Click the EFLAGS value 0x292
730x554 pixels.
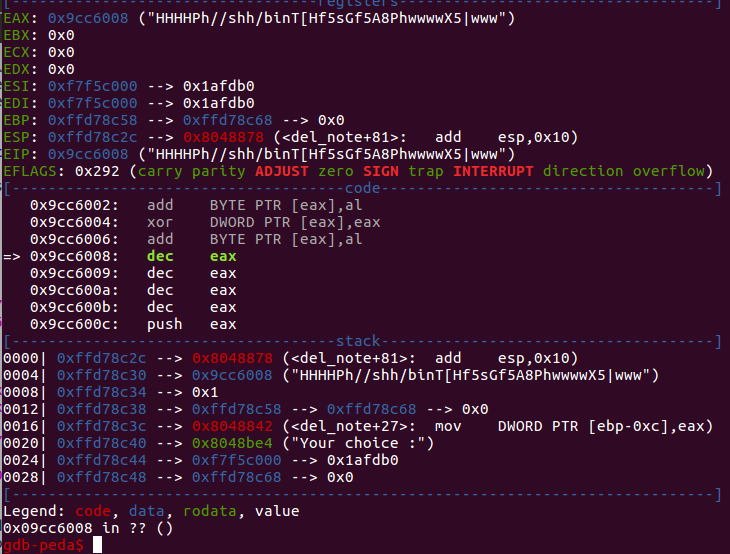97,171
